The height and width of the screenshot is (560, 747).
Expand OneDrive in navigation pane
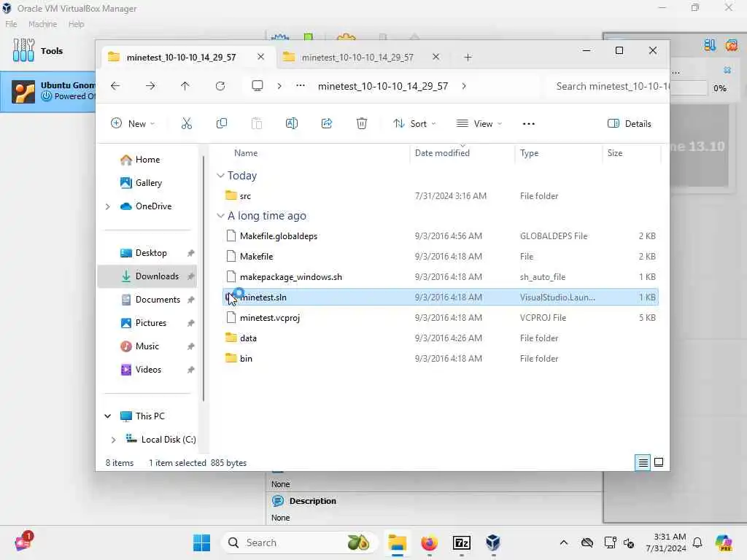(108, 206)
